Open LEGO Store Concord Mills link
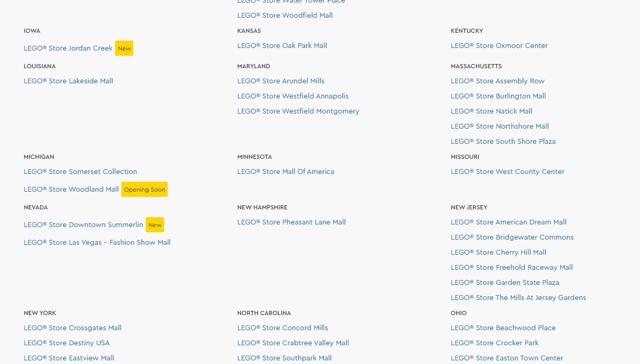 click(x=283, y=328)
